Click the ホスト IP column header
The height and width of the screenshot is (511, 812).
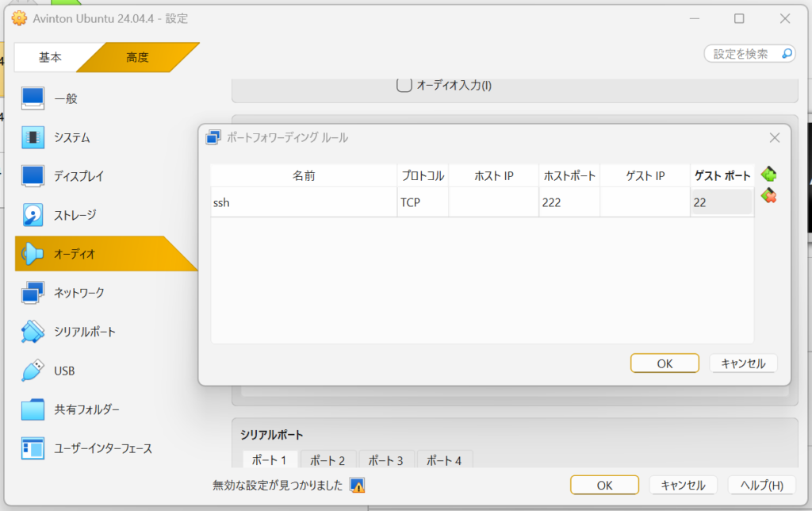[493, 175]
